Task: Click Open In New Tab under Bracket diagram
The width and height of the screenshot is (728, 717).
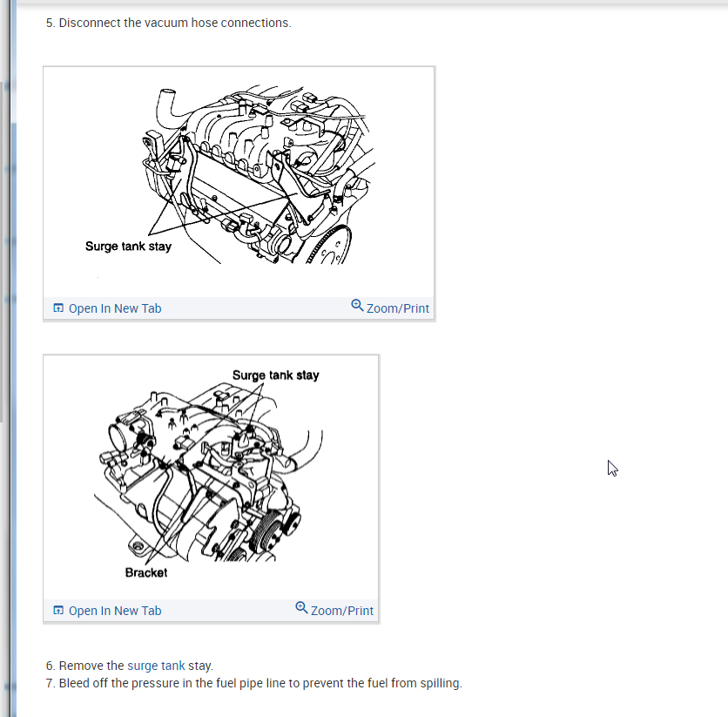Action: pos(115,611)
